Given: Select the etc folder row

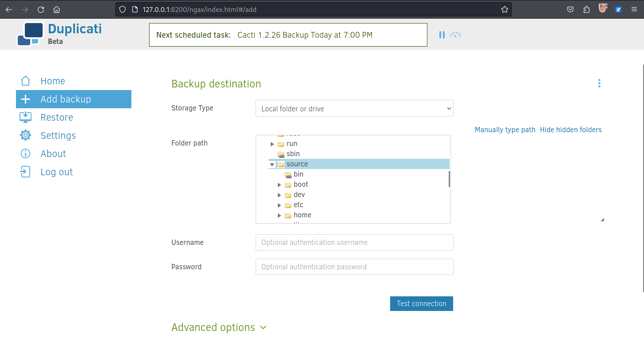Looking at the screenshot, I should point(299,205).
